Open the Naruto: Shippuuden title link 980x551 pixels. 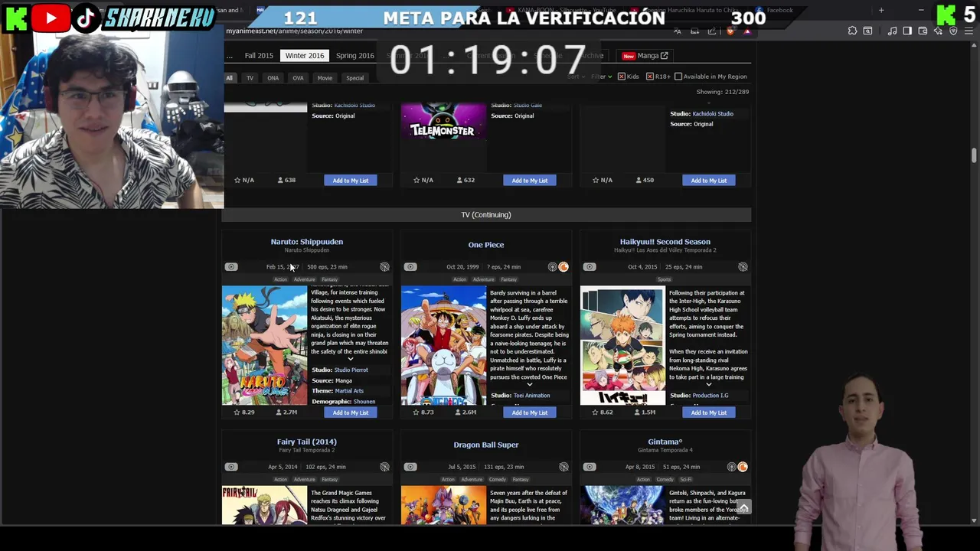[x=306, y=242]
